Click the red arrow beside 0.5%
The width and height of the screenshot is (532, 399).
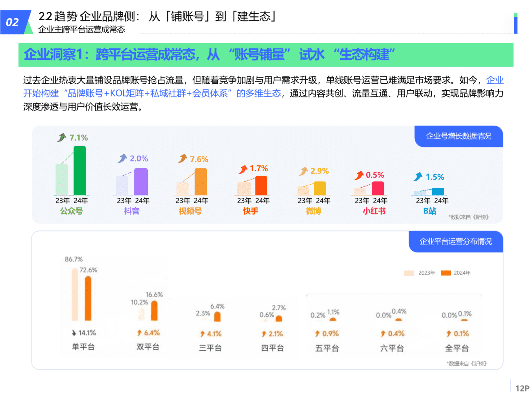[359, 175]
